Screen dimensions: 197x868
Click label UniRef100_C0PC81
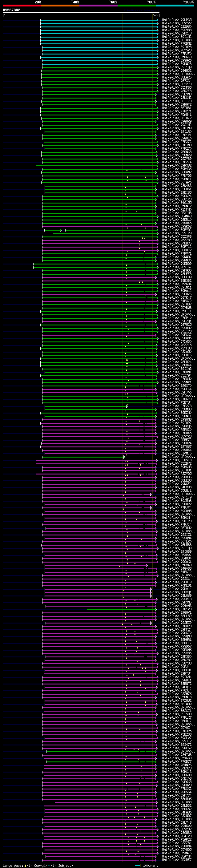[177, 670]
